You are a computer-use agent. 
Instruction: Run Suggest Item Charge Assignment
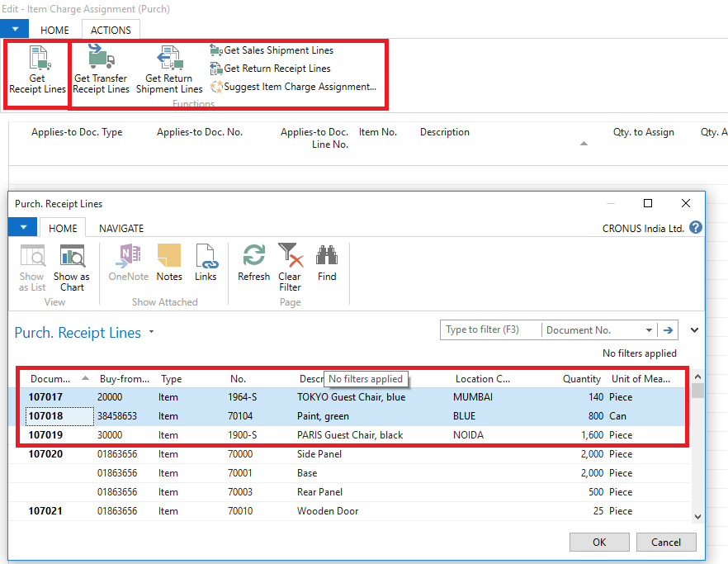point(293,87)
